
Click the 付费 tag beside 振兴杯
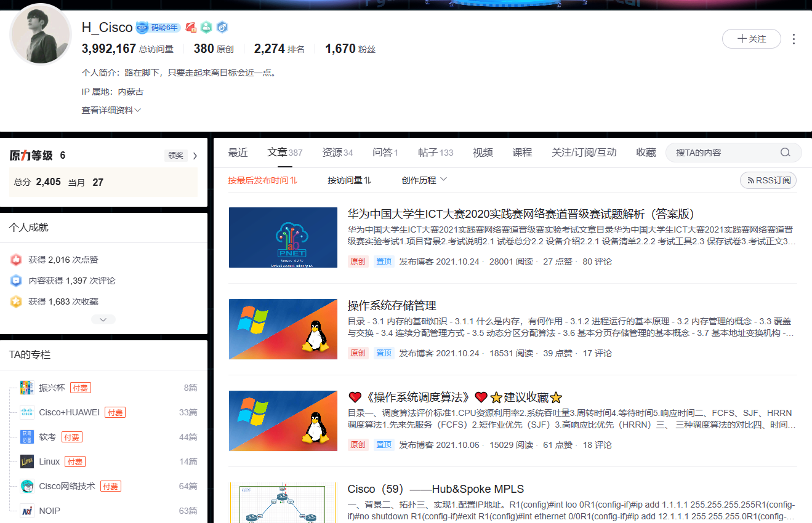(x=80, y=388)
